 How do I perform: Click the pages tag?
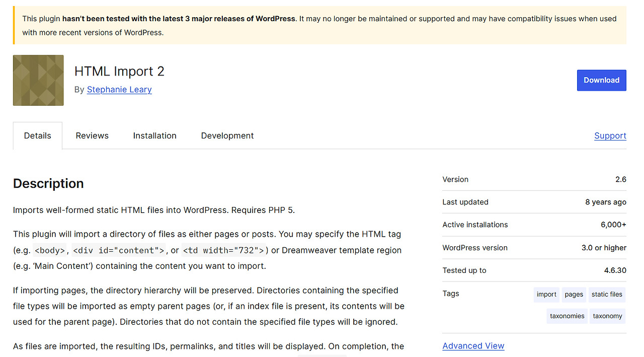pos(574,295)
